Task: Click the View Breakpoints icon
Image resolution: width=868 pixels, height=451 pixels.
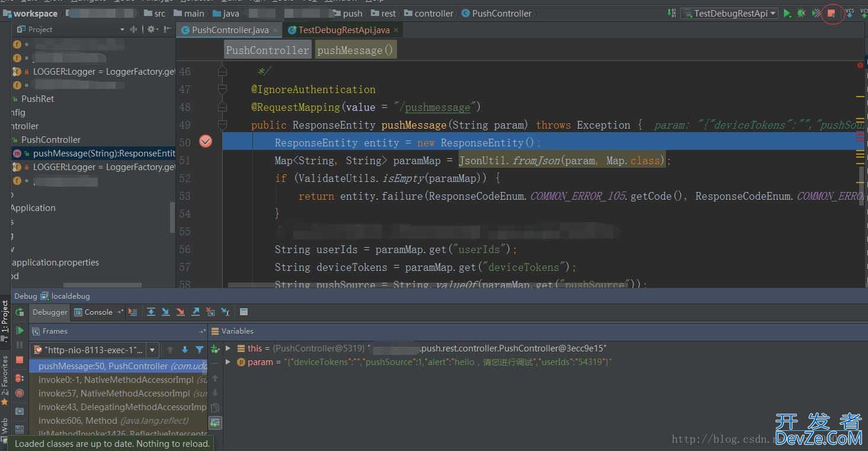Action: click(x=20, y=378)
